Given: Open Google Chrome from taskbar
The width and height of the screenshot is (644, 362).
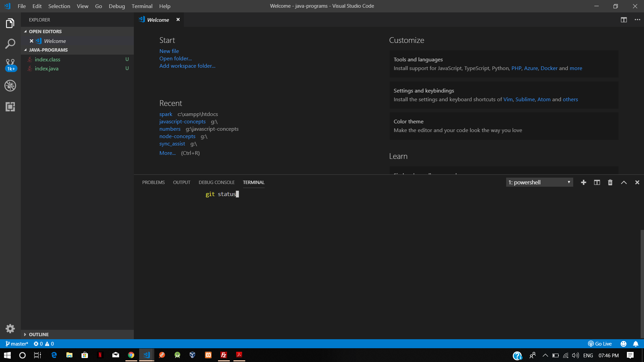Looking at the screenshot, I should [131, 355].
